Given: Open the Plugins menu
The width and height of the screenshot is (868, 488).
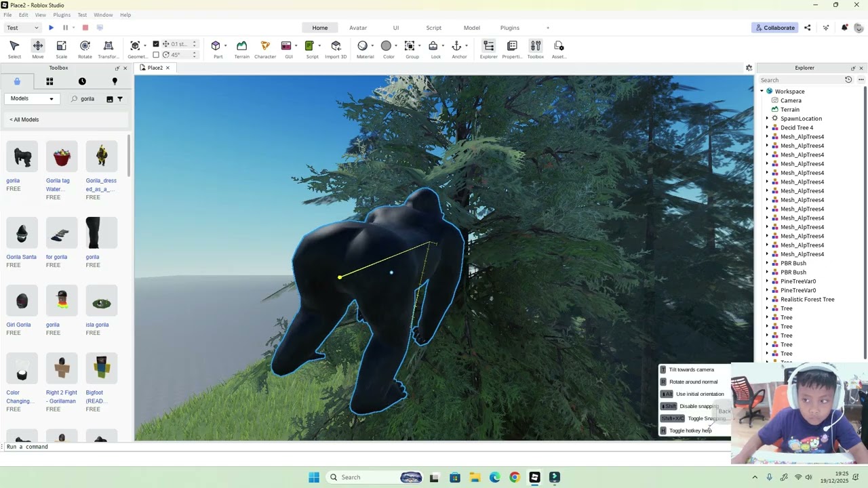Looking at the screenshot, I should 62,15.
